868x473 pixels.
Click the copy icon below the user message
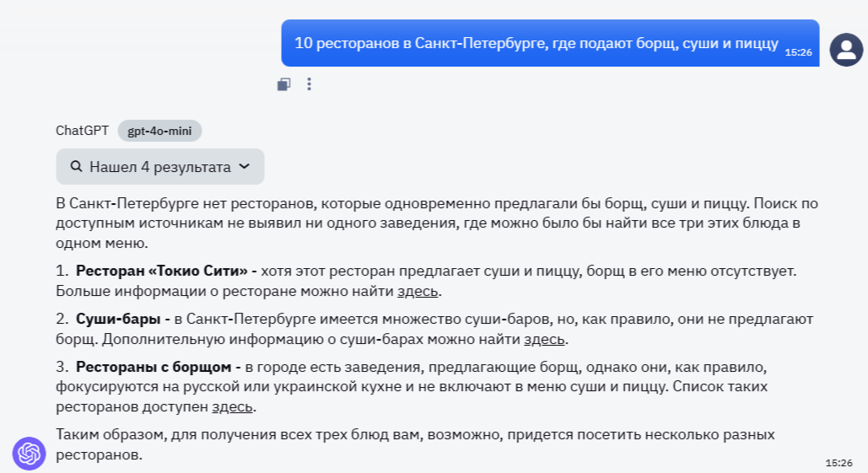pyautogui.click(x=284, y=84)
